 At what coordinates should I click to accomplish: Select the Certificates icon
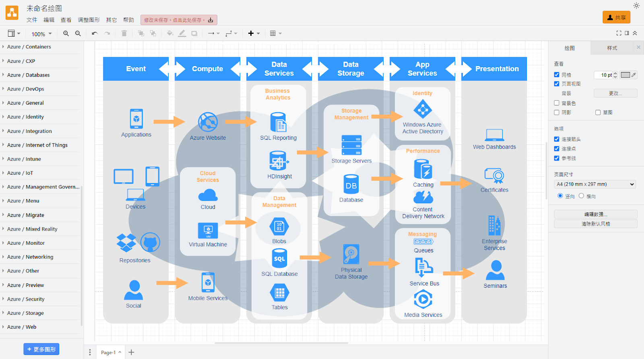(x=495, y=176)
